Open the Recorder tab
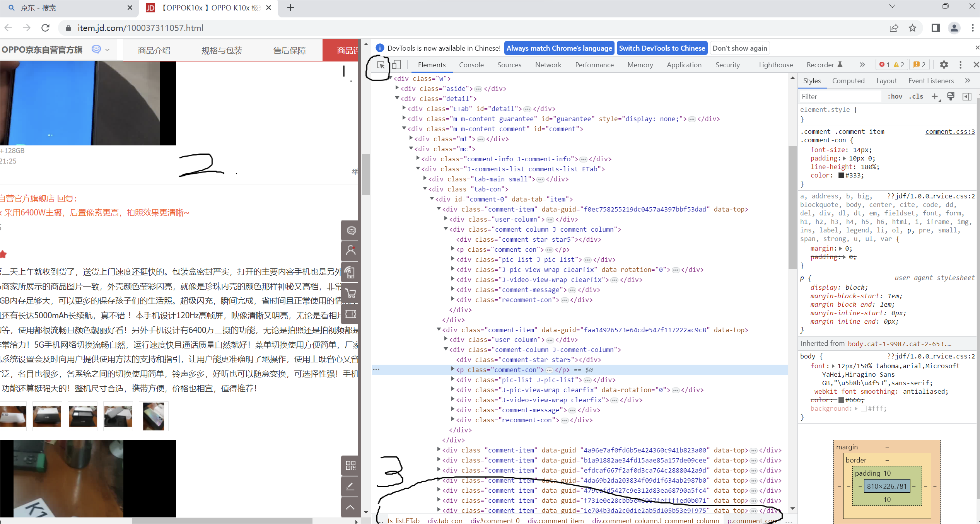Viewport: 980px width, 524px height. pos(824,65)
